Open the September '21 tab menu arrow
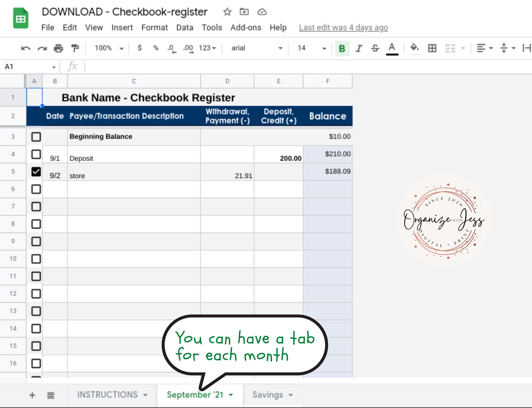The height and width of the screenshot is (408, 532). coord(230,395)
